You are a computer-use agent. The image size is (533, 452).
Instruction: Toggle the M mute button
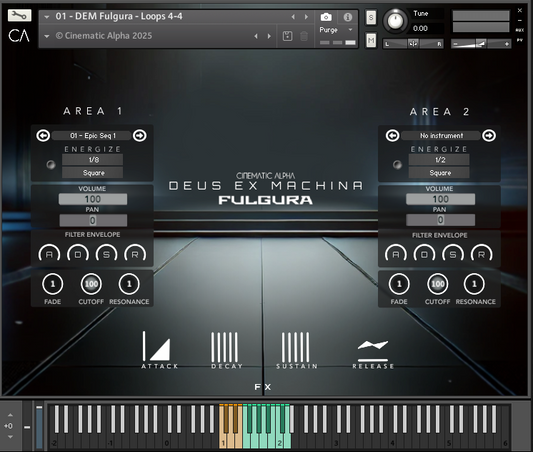coord(371,41)
